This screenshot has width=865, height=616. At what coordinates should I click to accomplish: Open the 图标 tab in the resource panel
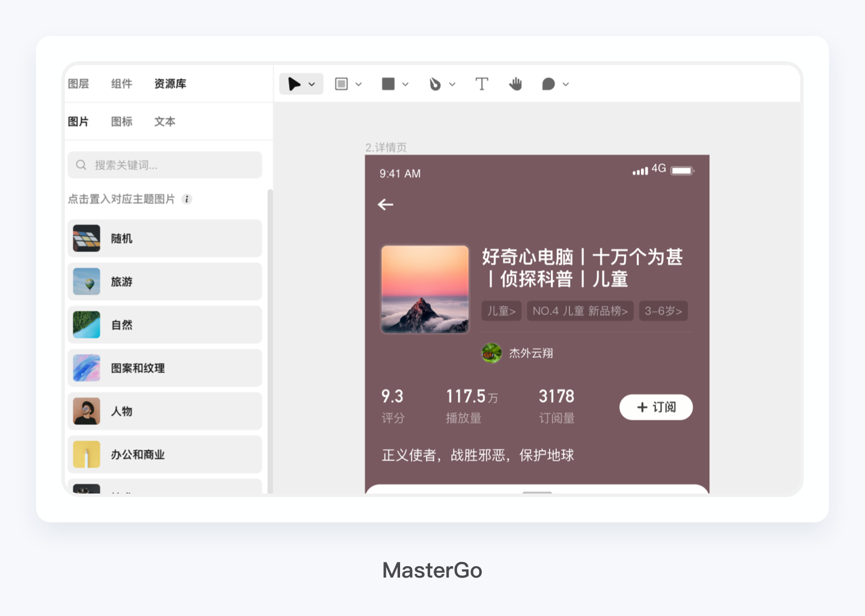[121, 121]
